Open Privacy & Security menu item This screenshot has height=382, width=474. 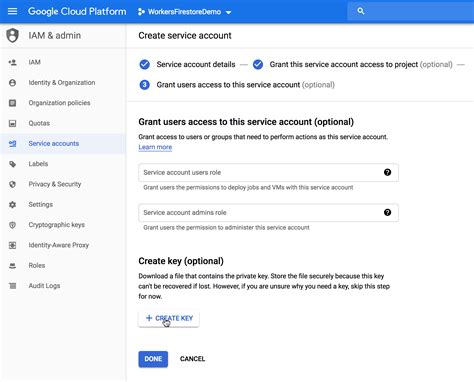(x=55, y=184)
